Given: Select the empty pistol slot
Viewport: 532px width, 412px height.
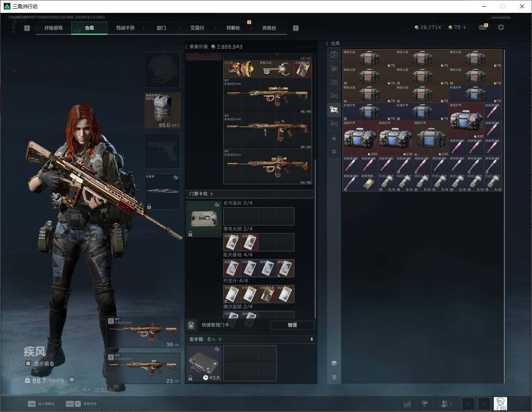Looking at the screenshot, I should point(162,151).
